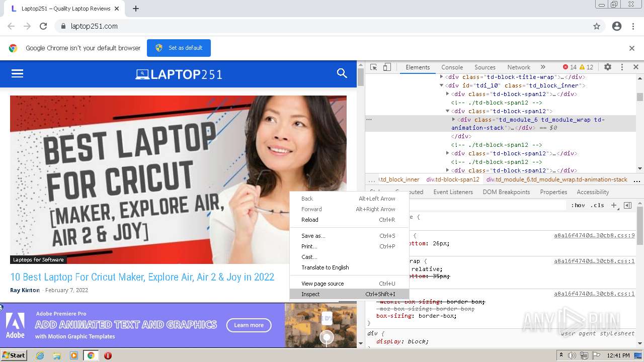The width and height of the screenshot is (644, 362).
Task: Click the volume speaker tray icon
Action: point(573,355)
